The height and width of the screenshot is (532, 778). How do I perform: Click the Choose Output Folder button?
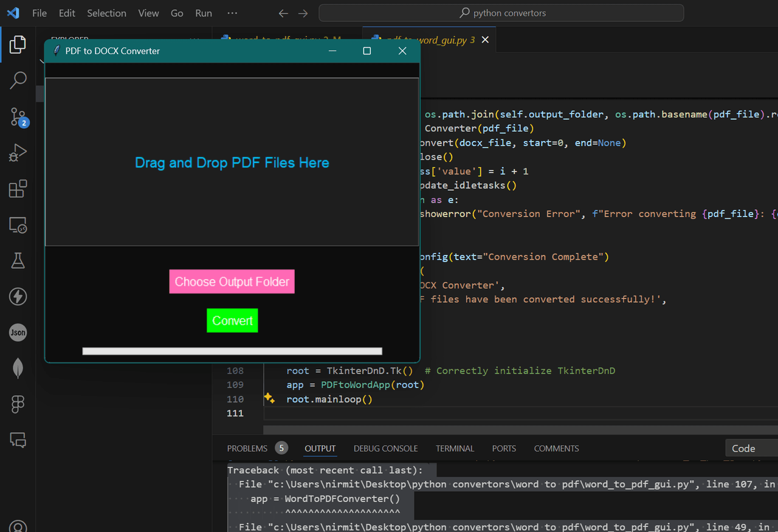click(232, 282)
